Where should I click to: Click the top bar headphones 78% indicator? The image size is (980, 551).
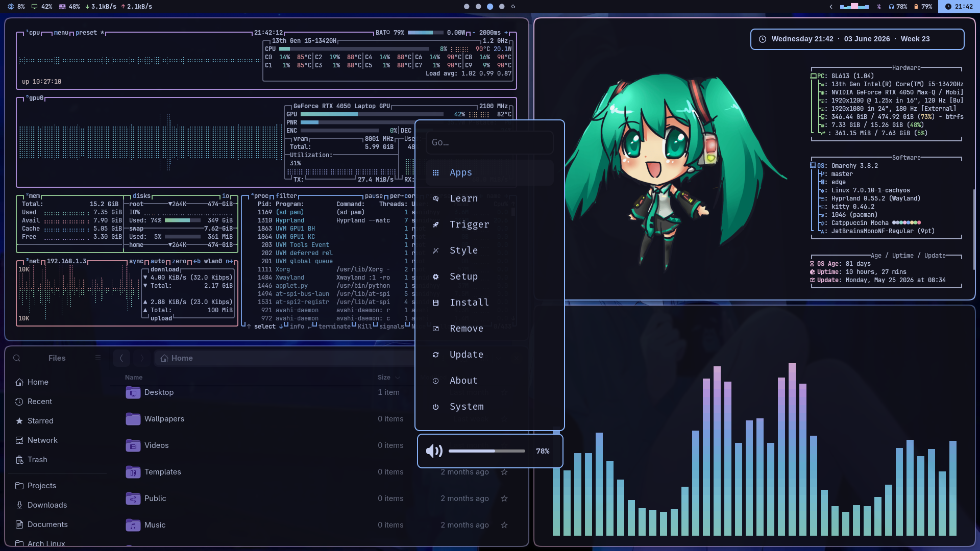tap(898, 7)
